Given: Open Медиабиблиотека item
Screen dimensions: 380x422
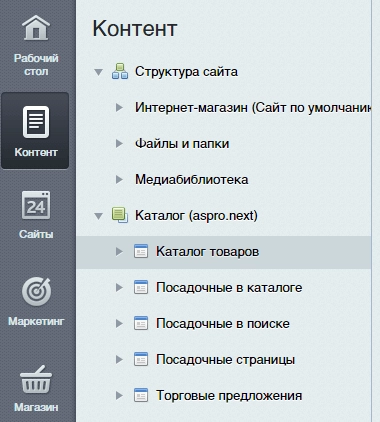Looking at the screenshot, I should tap(191, 180).
